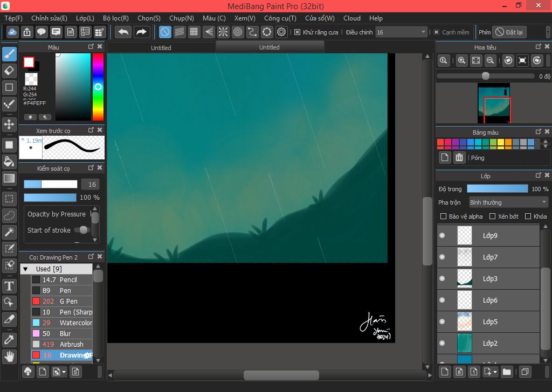Image resolution: width=552 pixels, height=392 pixels.
Task: Enable the concentric circle snap guide
Action: coord(238,32)
